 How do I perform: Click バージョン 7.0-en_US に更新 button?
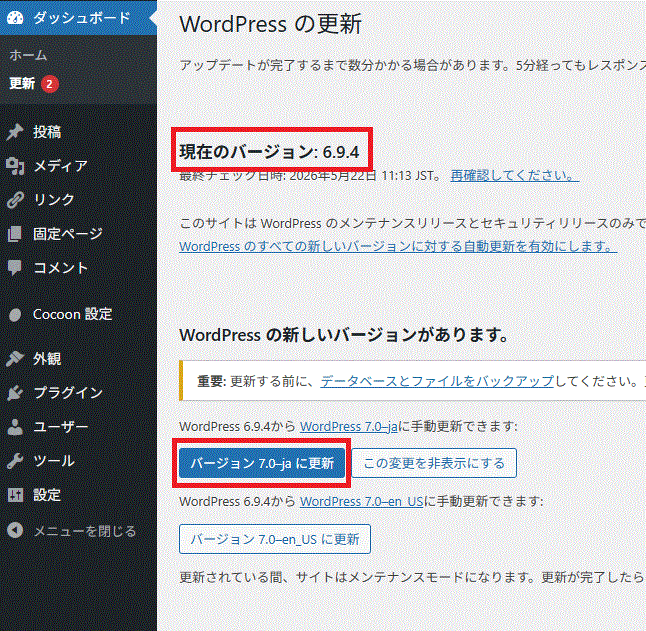[x=275, y=539]
